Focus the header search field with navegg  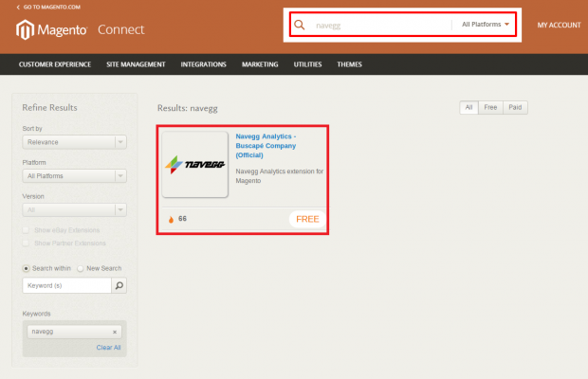tap(380, 25)
